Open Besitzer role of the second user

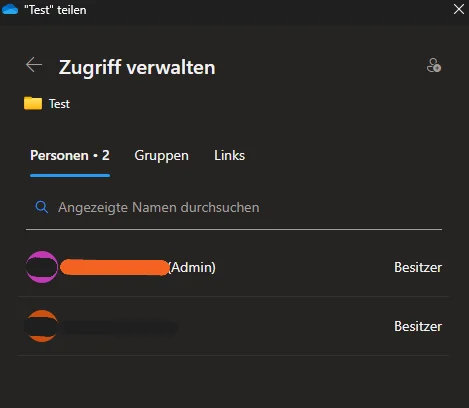[x=418, y=326]
